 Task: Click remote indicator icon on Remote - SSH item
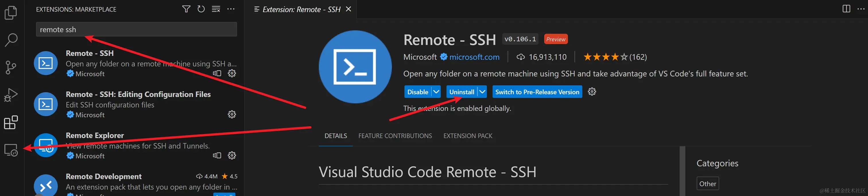[x=217, y=73]
